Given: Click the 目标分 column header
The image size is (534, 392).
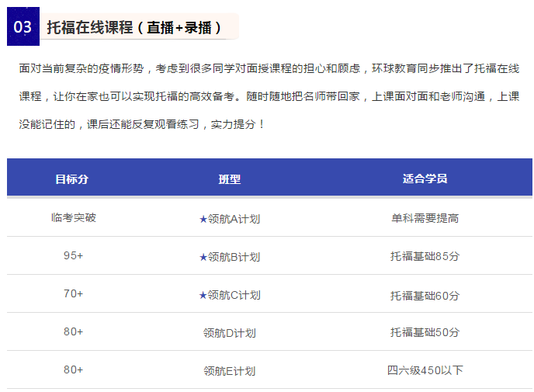Looking at the screenshot, I should tap(72, 179).
